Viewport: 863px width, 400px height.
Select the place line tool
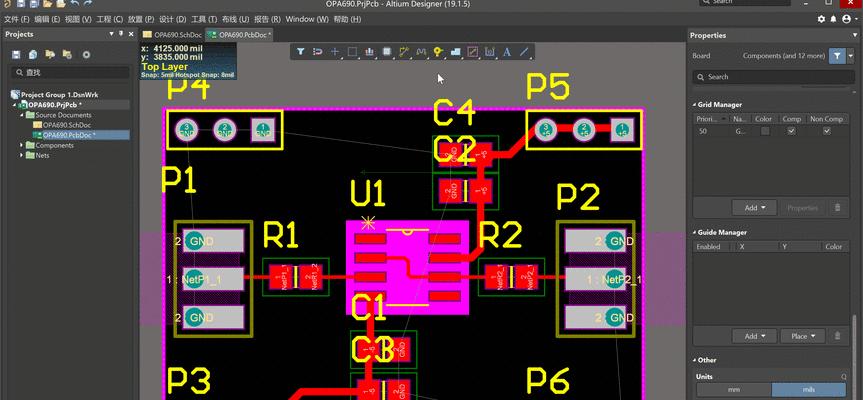pos(524,52)
